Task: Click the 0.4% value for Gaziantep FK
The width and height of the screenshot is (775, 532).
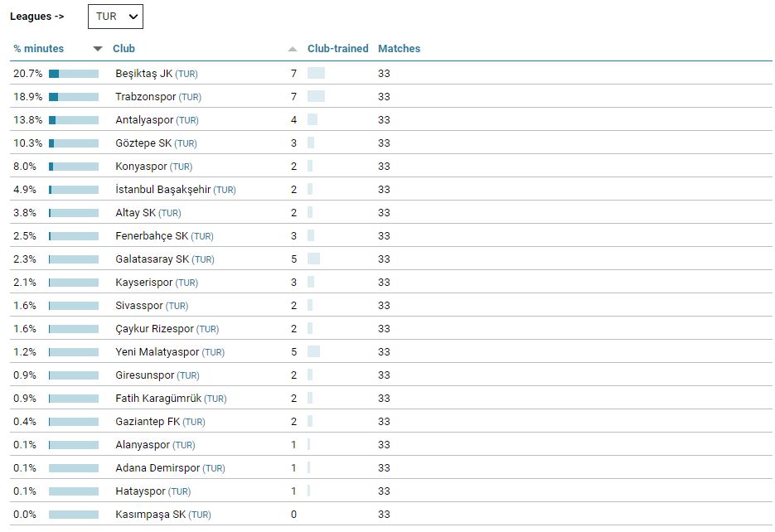Action: click(x=25, y=422)
